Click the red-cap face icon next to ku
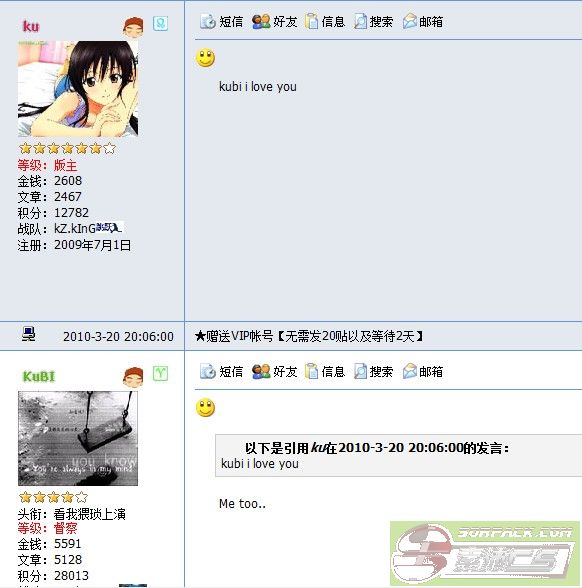This screenshot has width=582, height=588. [x=133, y=27]
